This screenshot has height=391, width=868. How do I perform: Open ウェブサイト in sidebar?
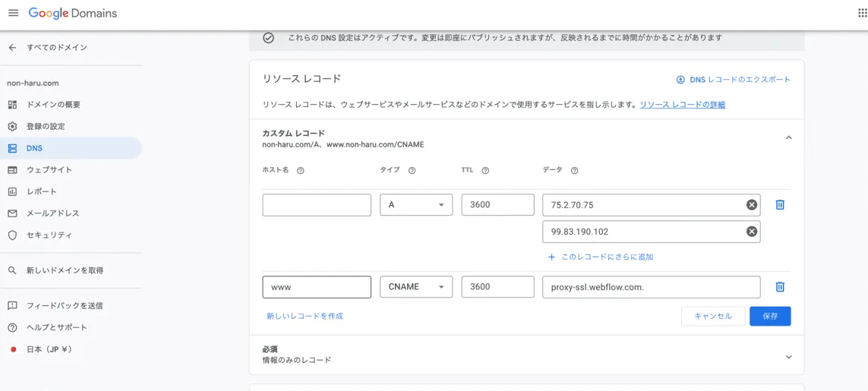tap(71, 170)
